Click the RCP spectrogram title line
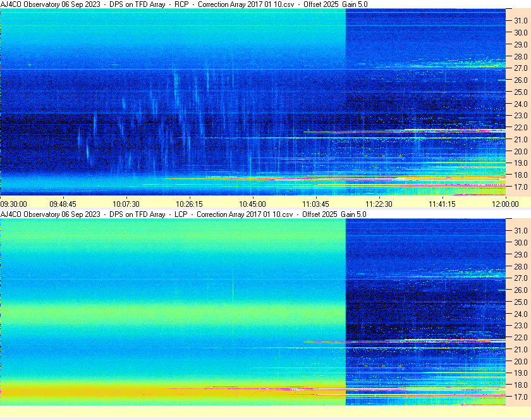 click(184, 4)
